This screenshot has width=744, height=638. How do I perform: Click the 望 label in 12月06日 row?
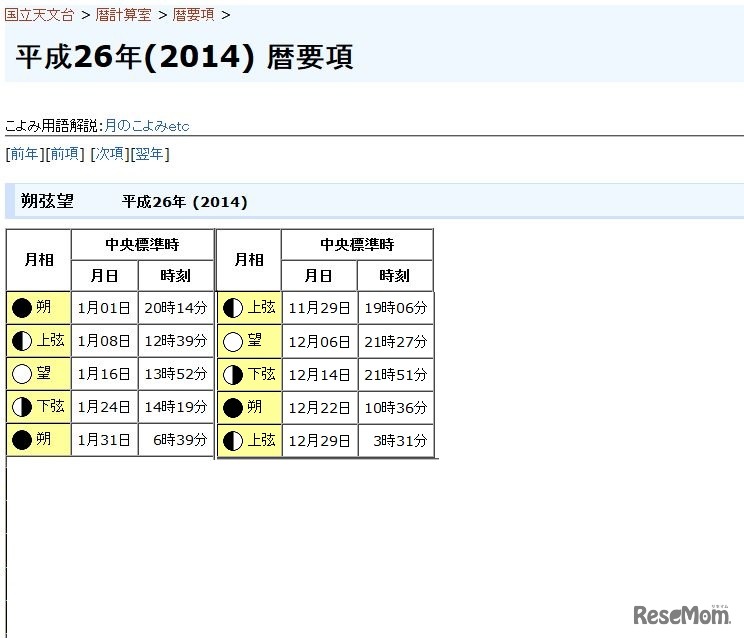pyautogui.click(x=254, y=340)
